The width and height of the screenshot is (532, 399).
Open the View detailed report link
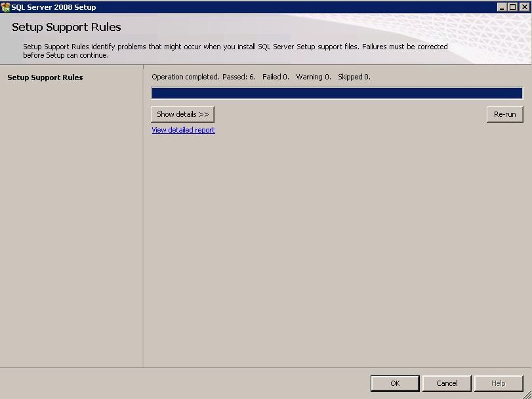coord(182,130)
